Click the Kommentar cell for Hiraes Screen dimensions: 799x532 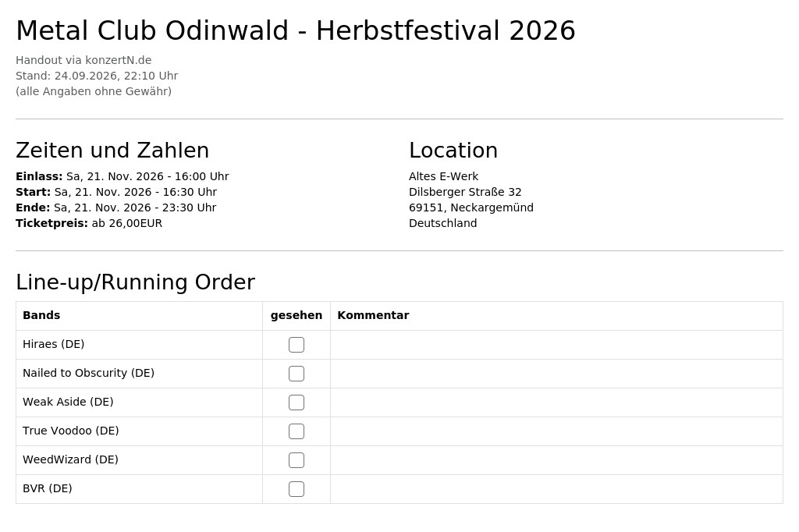point(556,345)
